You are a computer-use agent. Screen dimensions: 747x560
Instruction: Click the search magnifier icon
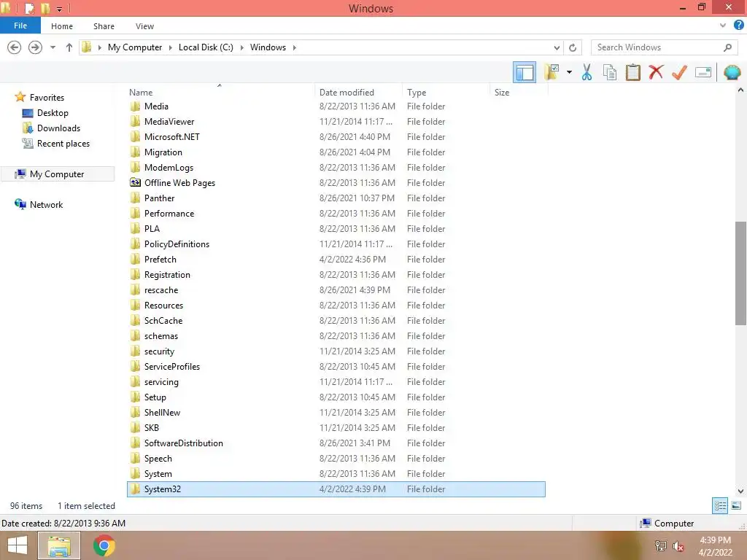727,47
